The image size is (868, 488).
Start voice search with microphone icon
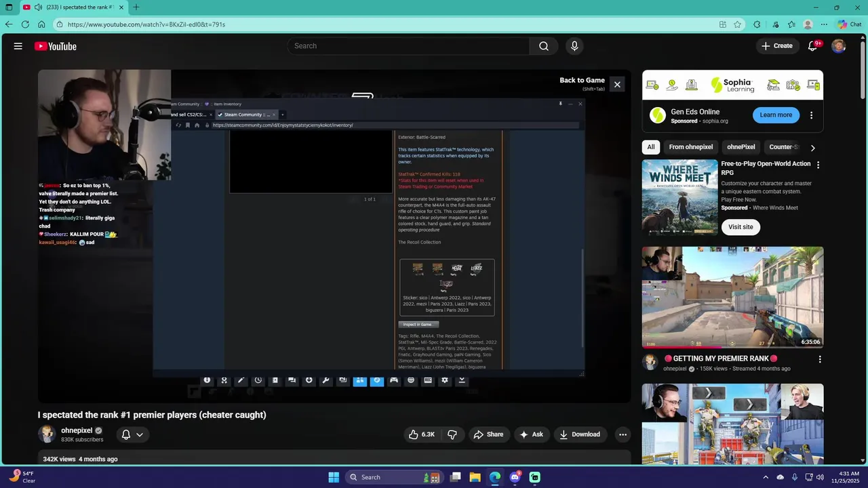point(574,46)
